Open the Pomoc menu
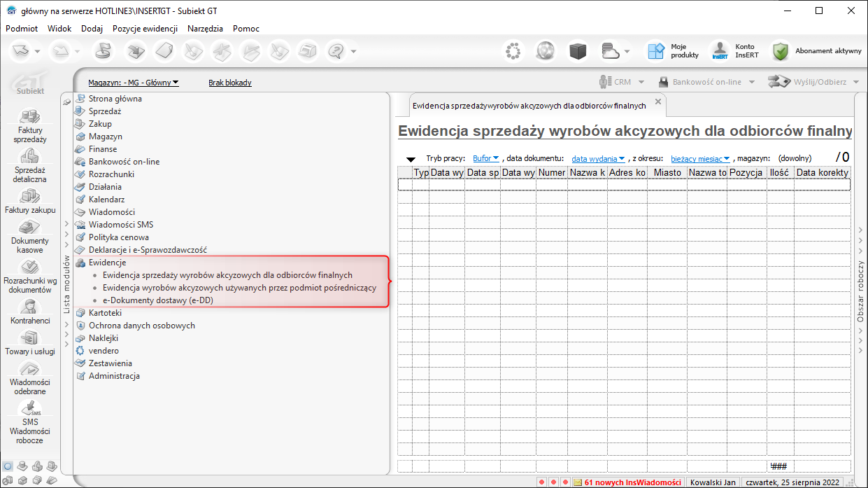868x488 pixels. pyautogui.click(x=246, y=29)
